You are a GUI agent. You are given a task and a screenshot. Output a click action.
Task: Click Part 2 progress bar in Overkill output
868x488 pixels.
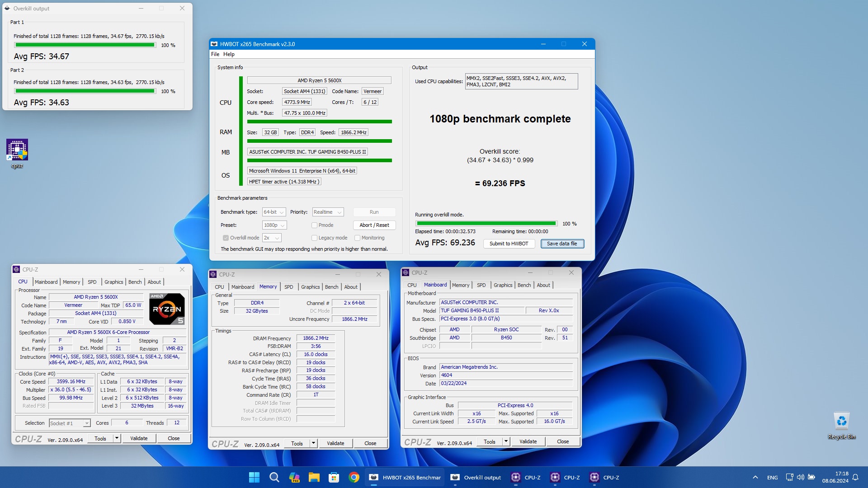pos(85,91)
